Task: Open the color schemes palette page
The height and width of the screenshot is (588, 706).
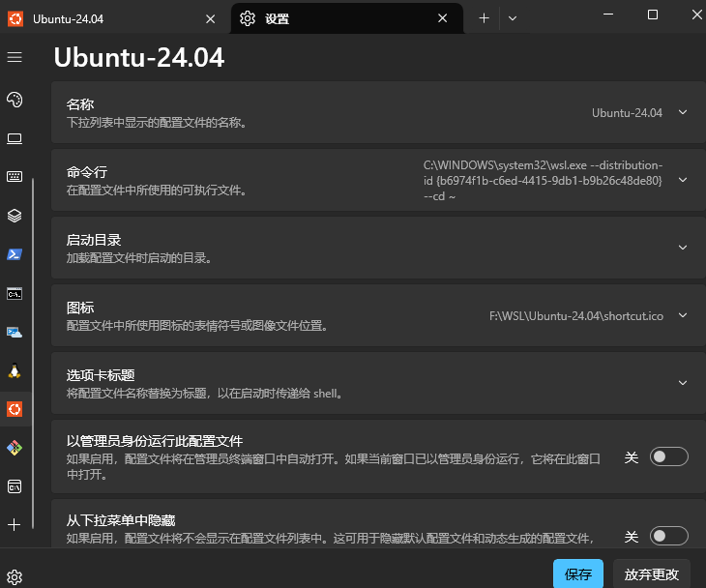Action: [x=15, y=100]
